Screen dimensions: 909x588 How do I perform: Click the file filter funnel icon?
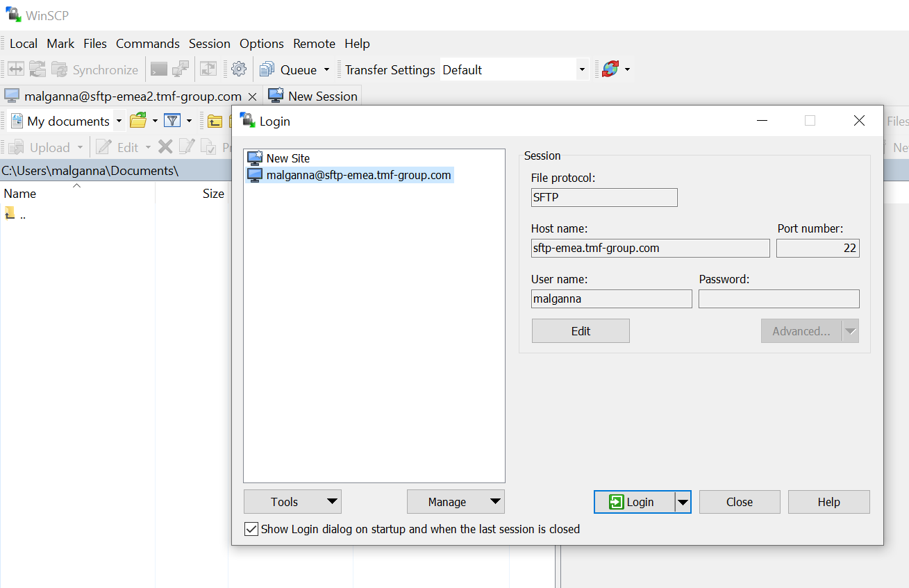tap(172, 121)
